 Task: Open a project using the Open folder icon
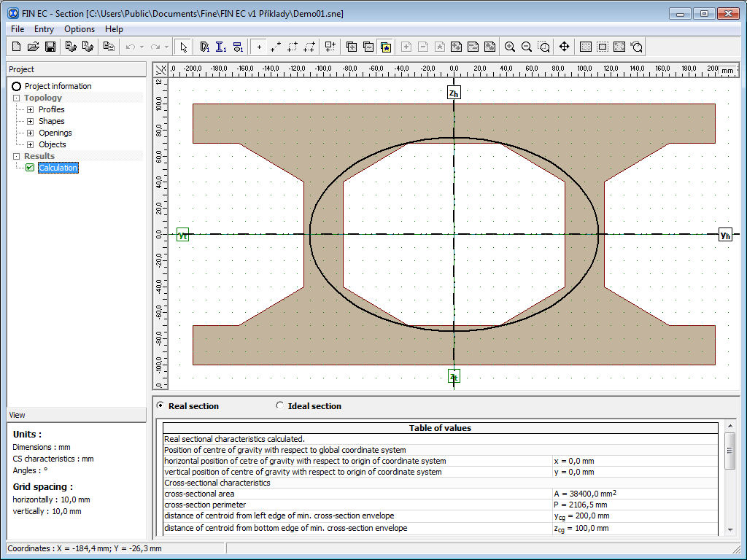point(33,46)
